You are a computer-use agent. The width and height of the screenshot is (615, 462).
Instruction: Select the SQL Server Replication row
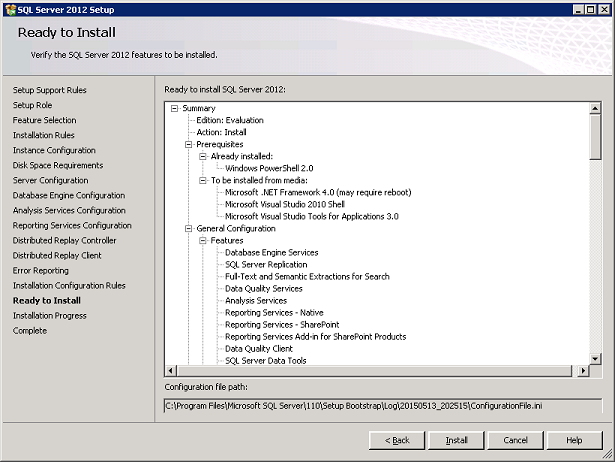point(266,265)
